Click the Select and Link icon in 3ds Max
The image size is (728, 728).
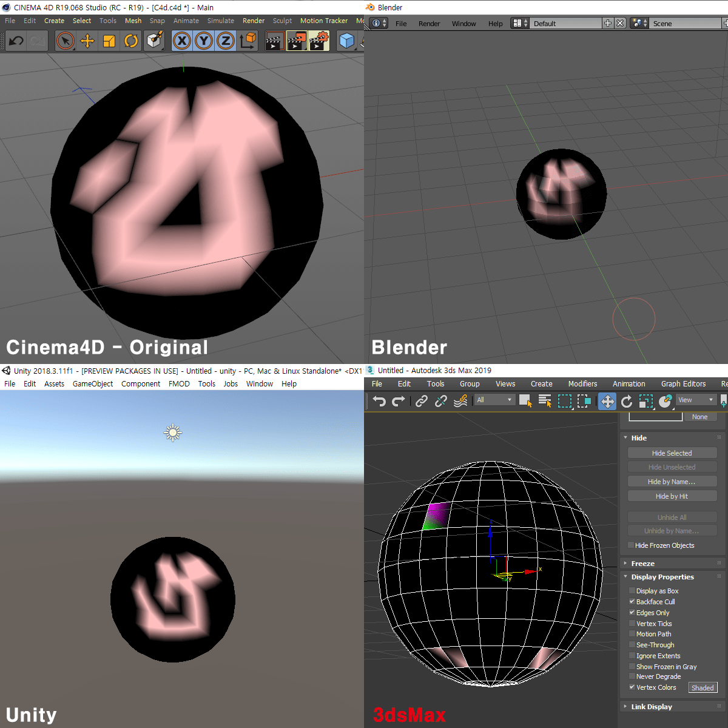[x=422, y=400]
